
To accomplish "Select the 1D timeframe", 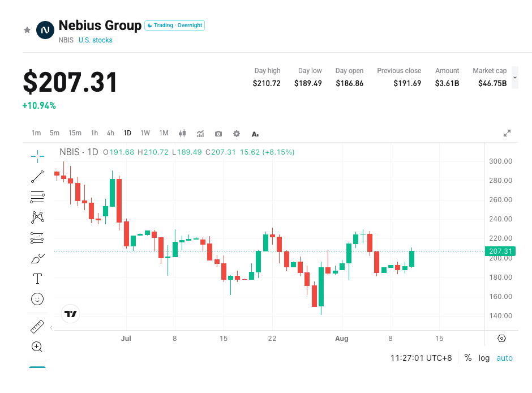I will 127,133.
